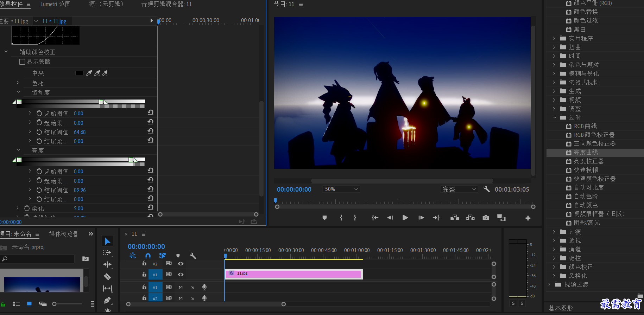Collapse the 过时 effects folder
This screenshot has width=644, height=315.
pos(555,117)
